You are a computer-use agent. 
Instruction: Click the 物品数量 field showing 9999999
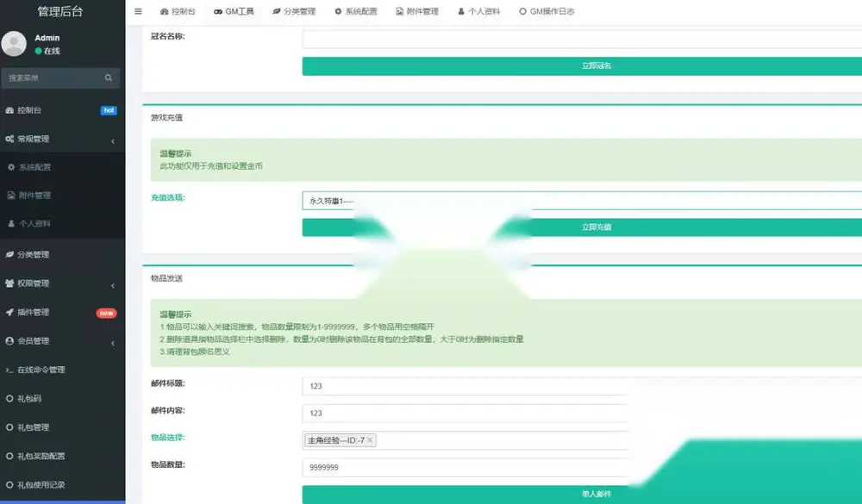pos(465,467)
